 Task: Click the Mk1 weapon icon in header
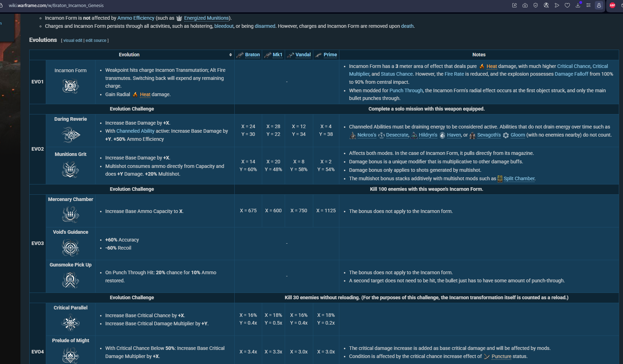tap(268, 55)
